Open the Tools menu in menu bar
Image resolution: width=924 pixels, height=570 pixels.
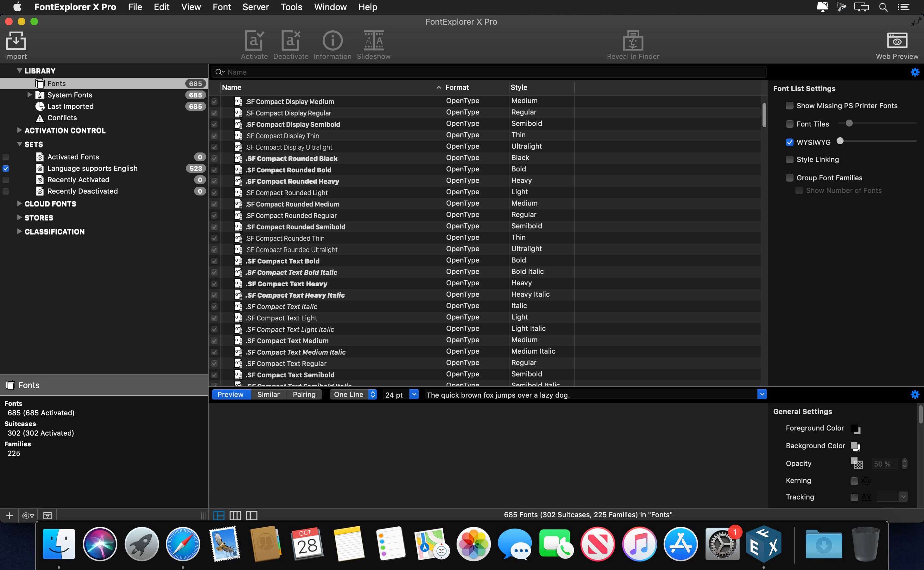coord(292,7)
